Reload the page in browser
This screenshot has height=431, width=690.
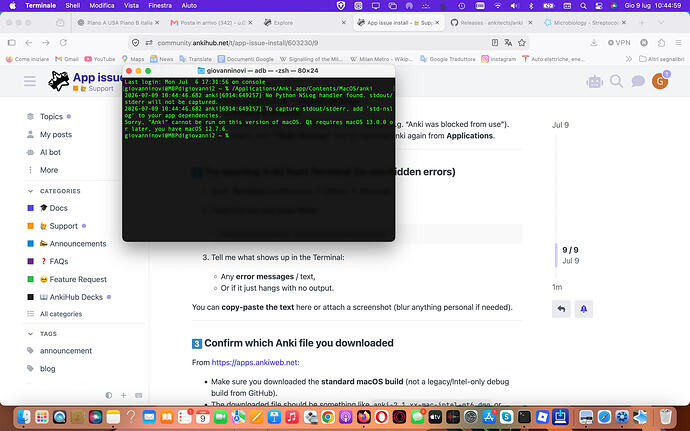click(x=63, y=43)
